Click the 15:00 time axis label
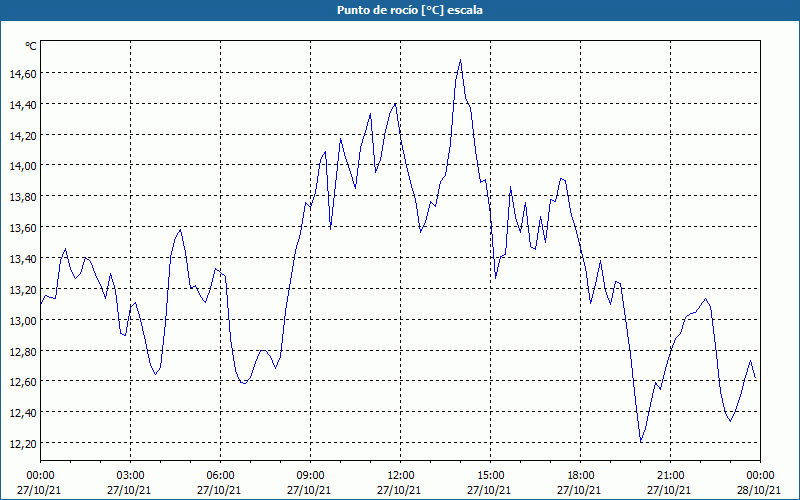800x500 pixels. [x=490, y=476]
